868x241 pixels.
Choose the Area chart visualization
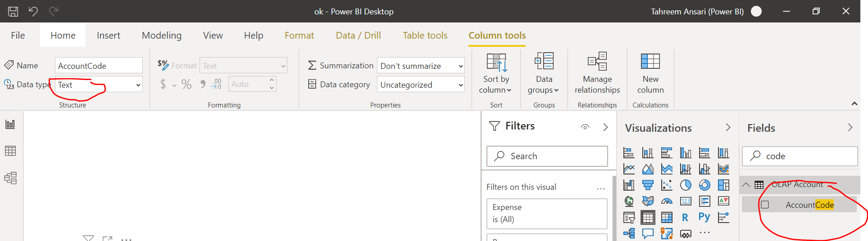click(x=648, y=169)
